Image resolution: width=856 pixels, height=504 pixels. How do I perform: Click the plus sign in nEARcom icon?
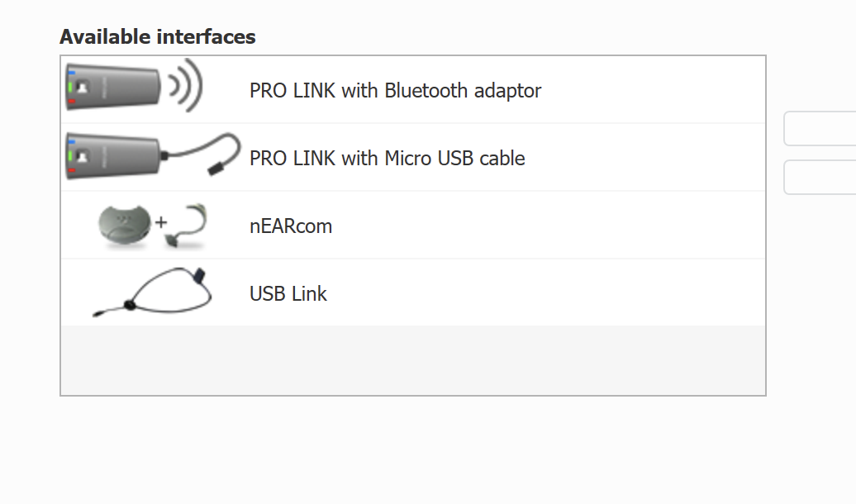(161, 222)
